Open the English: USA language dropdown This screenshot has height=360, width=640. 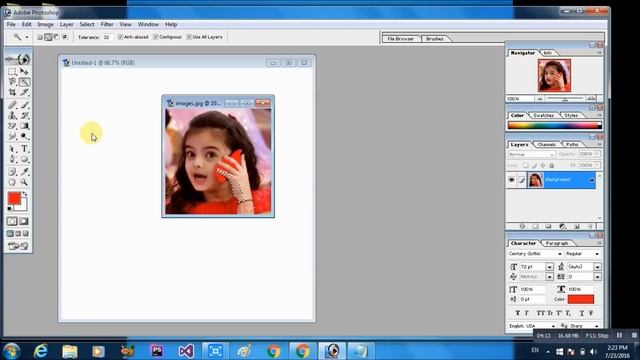point(553,326)
